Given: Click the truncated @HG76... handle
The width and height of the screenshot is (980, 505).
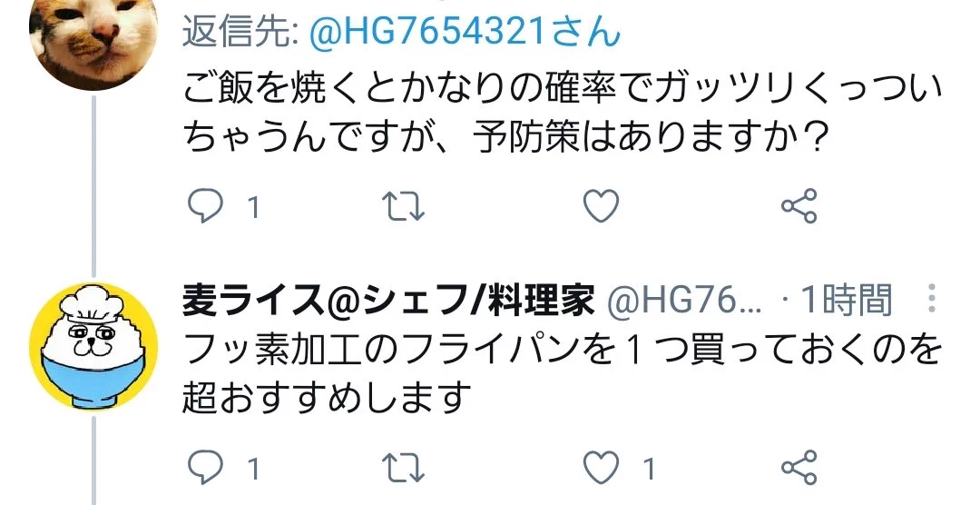Looking at the screenshot, I should pos(684,301).
